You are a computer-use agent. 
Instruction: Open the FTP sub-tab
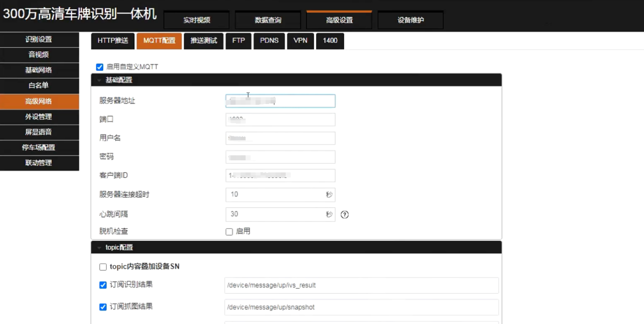coord(239,41)
